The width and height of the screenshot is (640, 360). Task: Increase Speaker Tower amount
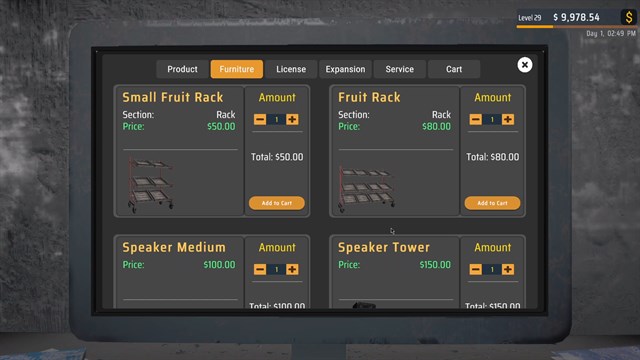coord(508,269)
